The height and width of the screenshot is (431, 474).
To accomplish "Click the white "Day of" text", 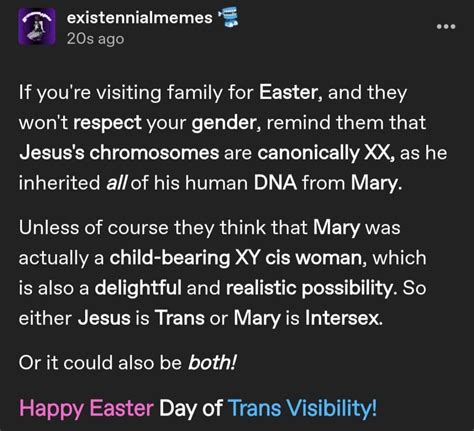I will tap(191, 408).
